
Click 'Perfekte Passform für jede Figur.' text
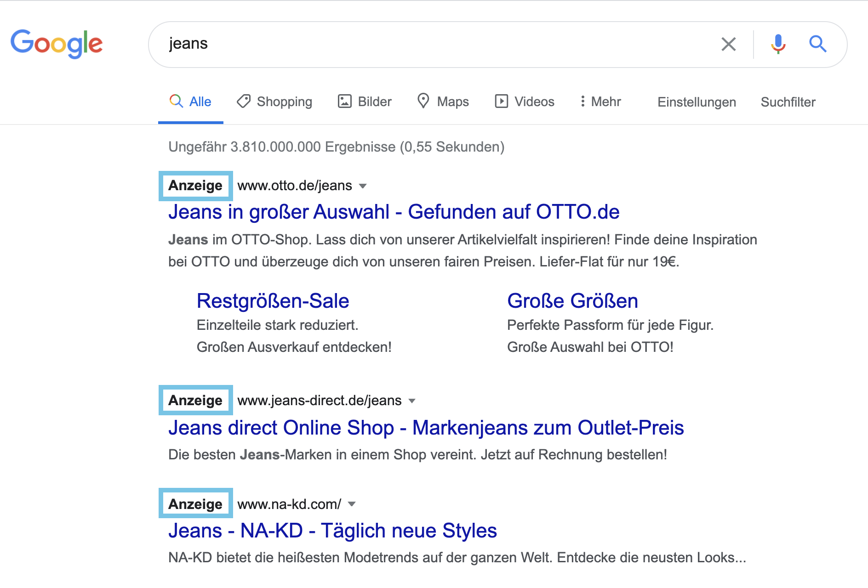[x=610, y=325]
